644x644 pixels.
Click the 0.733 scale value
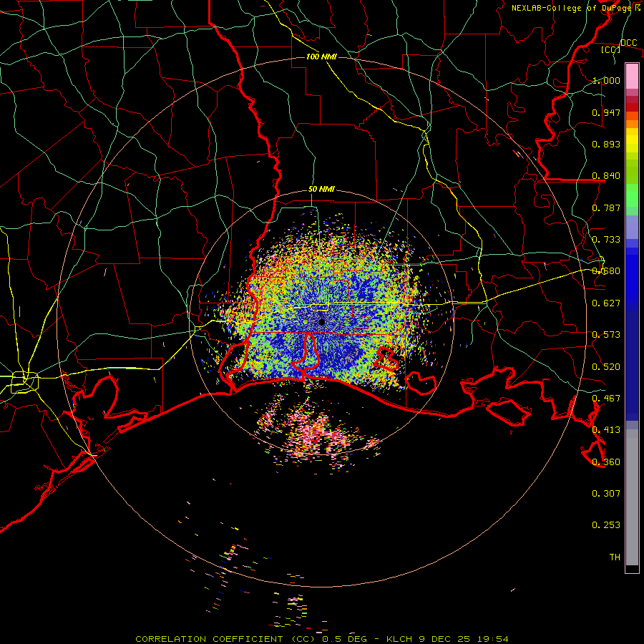(606, 240)
